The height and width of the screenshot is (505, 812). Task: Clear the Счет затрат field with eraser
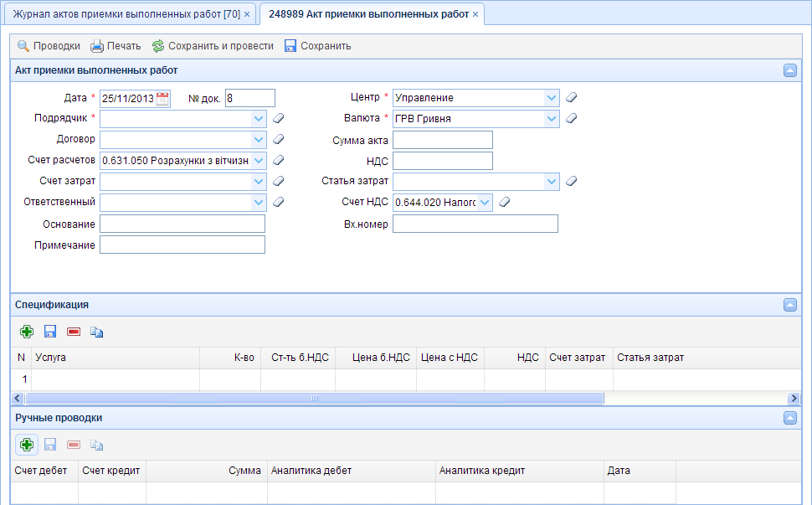coord(279,181)
